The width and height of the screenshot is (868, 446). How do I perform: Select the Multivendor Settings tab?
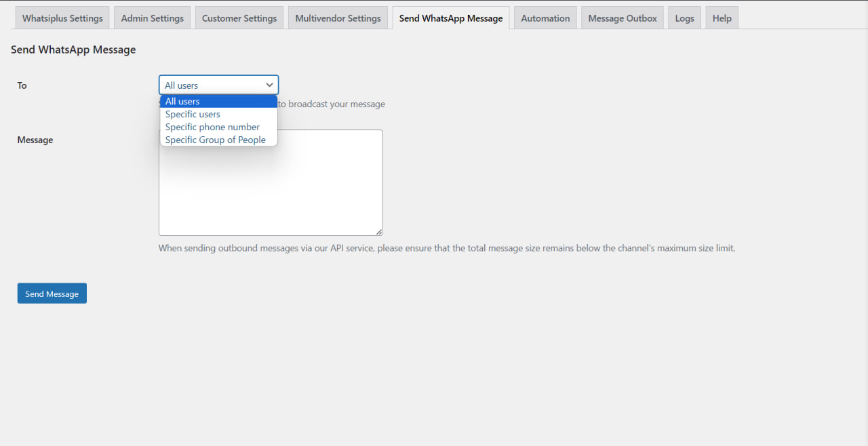(338, 18)
